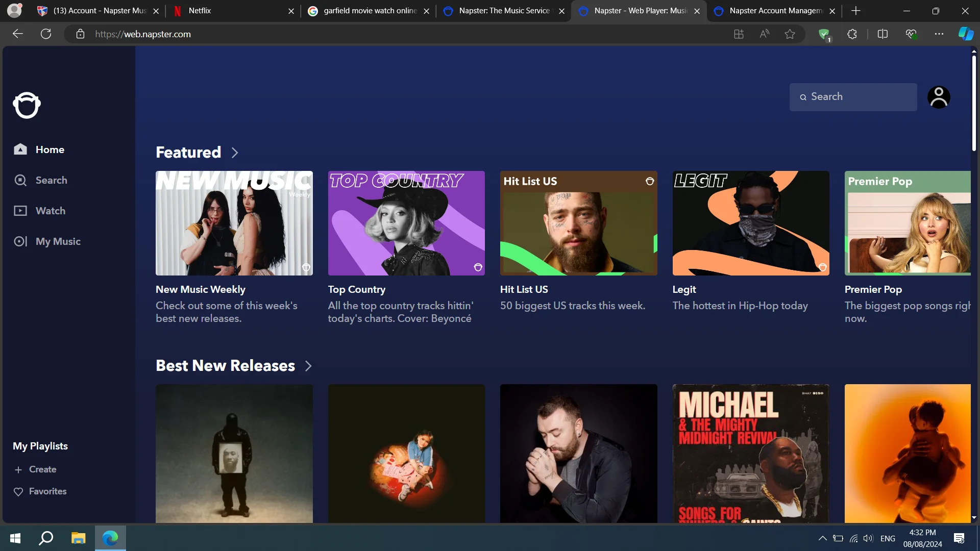Open the Windows Start menu
The height and width of the screenshot is (551, 980).
click(15, 538)
